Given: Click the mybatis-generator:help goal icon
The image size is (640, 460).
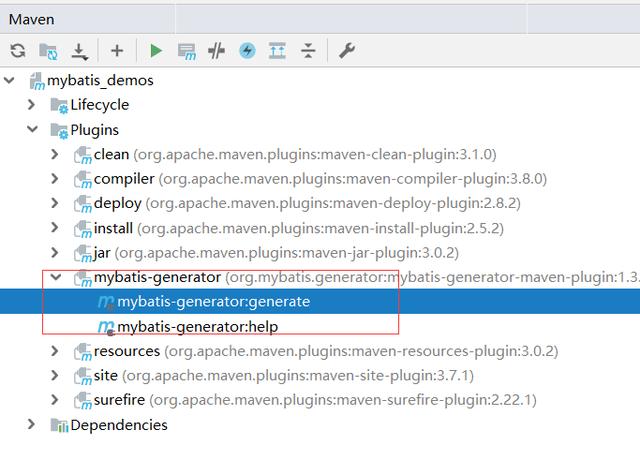Looking at the screenshot, I should tap(106, 327).
